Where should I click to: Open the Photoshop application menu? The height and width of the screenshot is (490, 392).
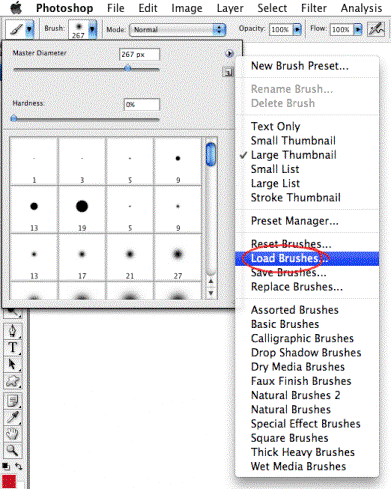65,8
